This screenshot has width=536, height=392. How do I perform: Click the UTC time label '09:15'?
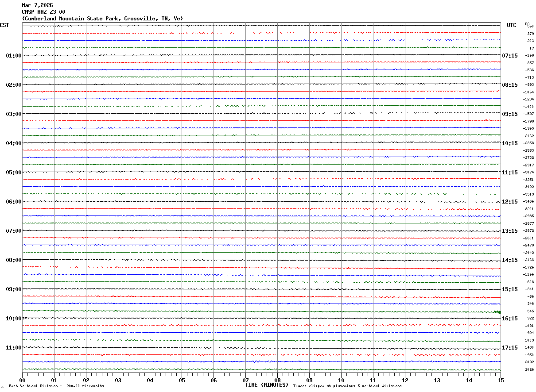tap(510, 114)
